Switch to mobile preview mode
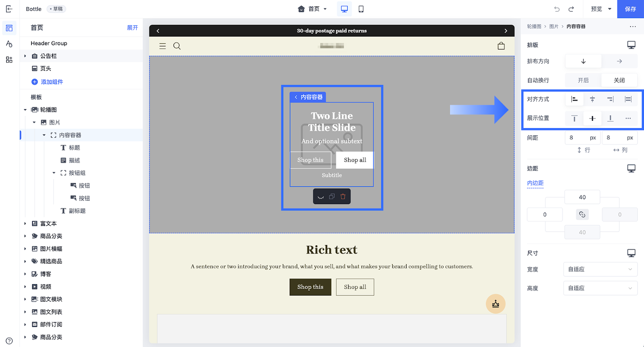 click(x=361, y=9)
